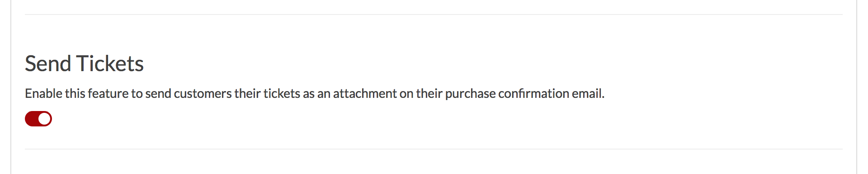Click the Send Tickets feature description text
This screenshot has height=174, width=868.
point(315,93)
